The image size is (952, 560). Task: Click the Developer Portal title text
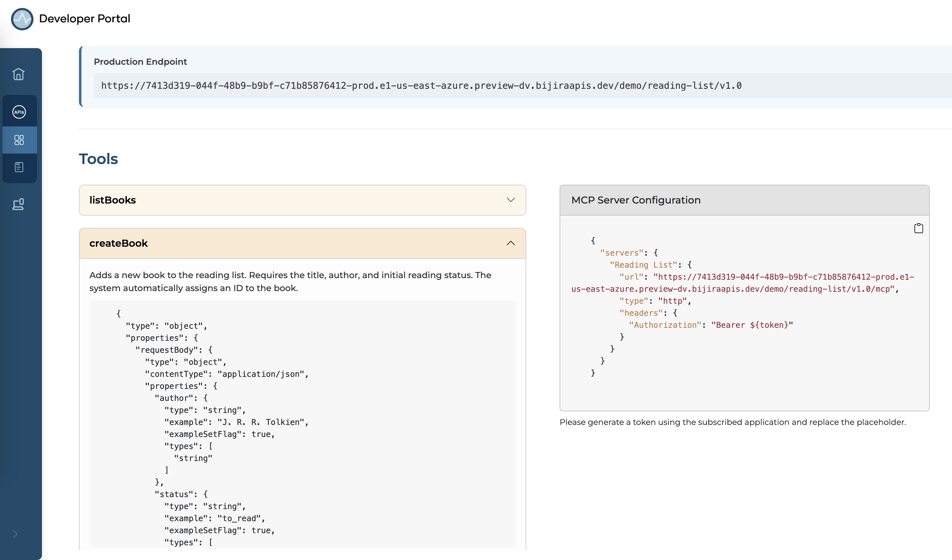tap(85, 19)
